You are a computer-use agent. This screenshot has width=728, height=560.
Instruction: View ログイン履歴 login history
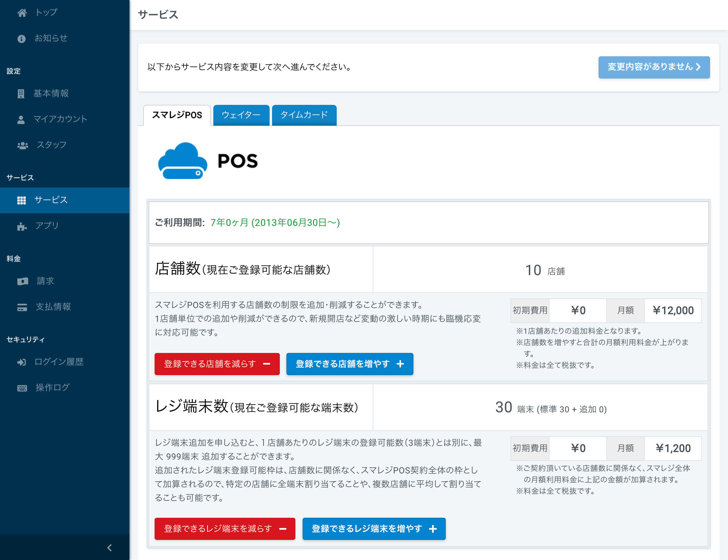click(65, 362)
